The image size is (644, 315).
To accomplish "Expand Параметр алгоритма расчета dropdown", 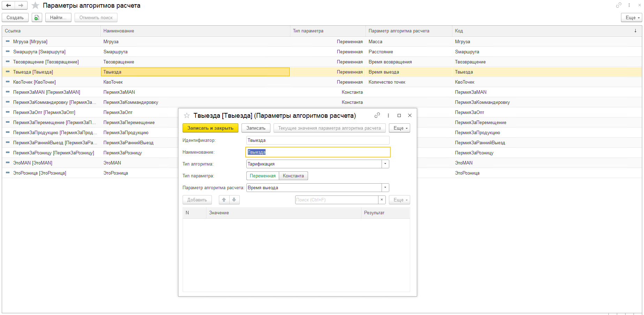I will (x=385, y=188).
